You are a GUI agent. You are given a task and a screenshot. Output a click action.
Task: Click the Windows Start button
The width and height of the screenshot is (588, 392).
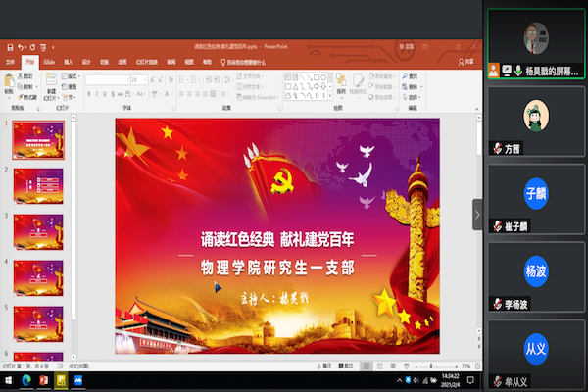click(x=8, y=380)
